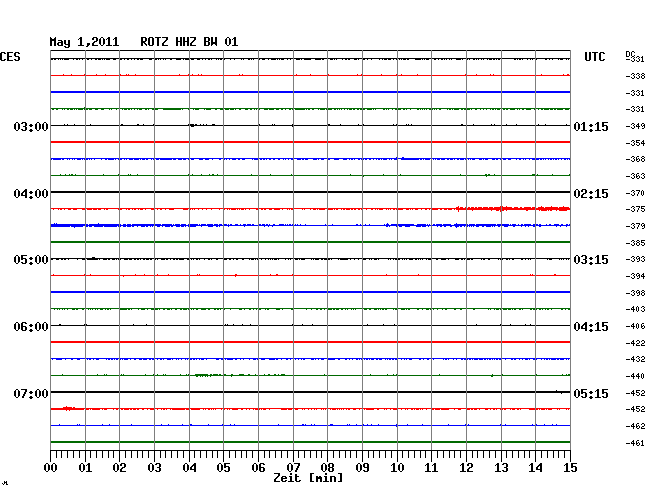
Task: Click the '01:15' UTC time label
Action: 591,126
